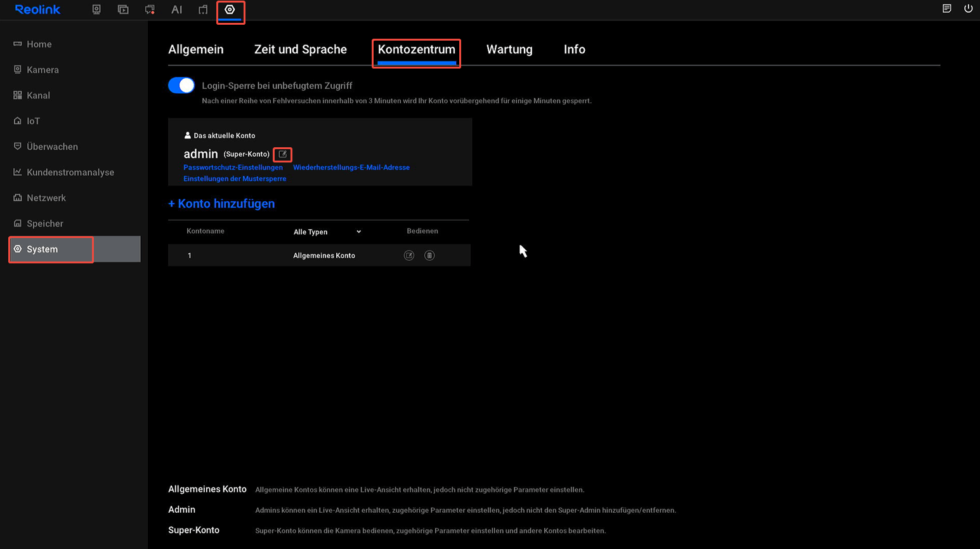Click the Kontoname column header
Image resolution: width=980 pixels, height=549 pixels.
pos(206,231)
